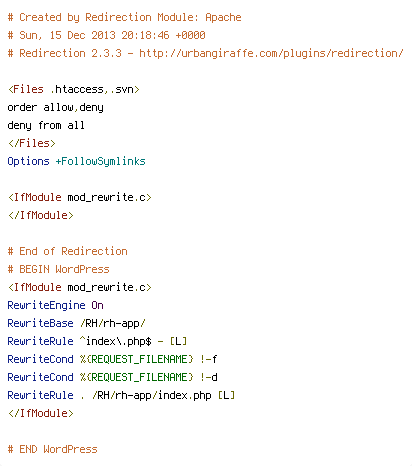Click the '# END WordPress' comment
This screenshot has height=466, width=412.
click(x=52, y=449)
